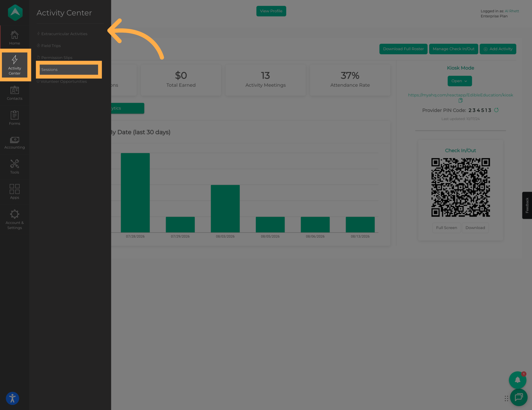Click the Check In/Out QR code image
Screen dimensions: 532x410
click(x=461, y=187)
